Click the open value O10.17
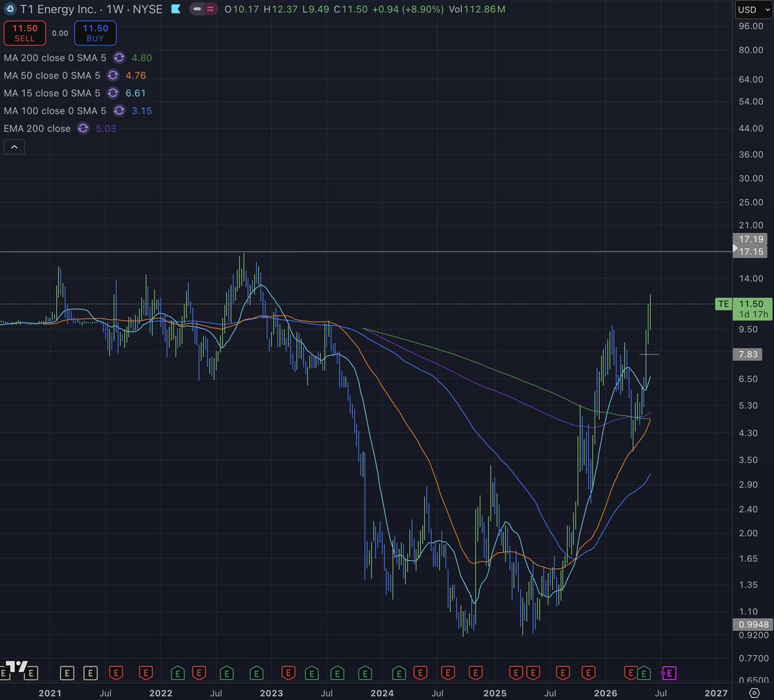Viewport: 774px width, 700px height. 243,10
